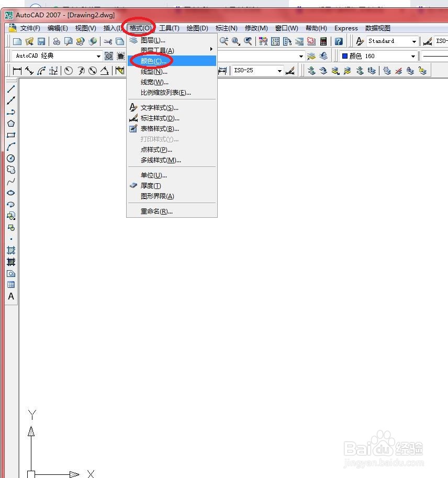This screenshot has height=478, width=448.
Task: Choose 多线样式(M)... menu entry
Action: pos(172,160)
